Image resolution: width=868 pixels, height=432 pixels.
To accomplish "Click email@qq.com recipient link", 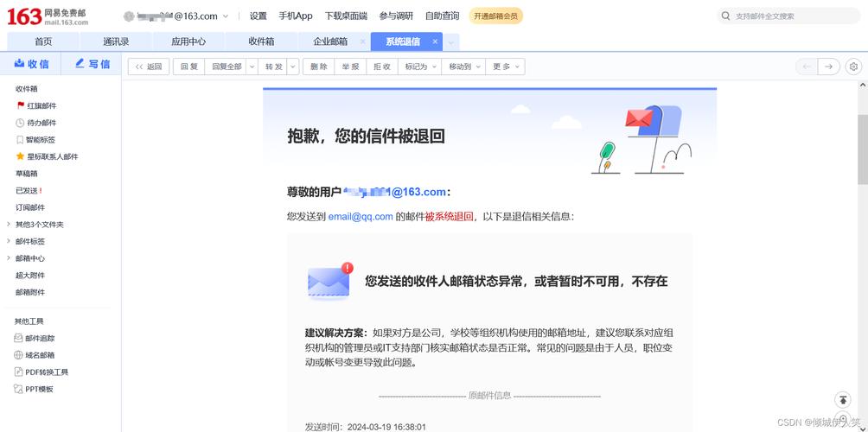I will point(361,216).
